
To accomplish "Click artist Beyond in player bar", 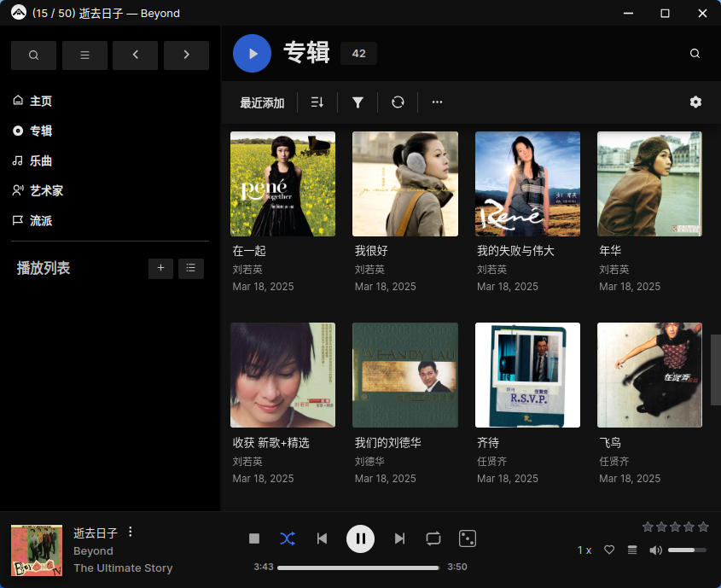I will 93,550.
